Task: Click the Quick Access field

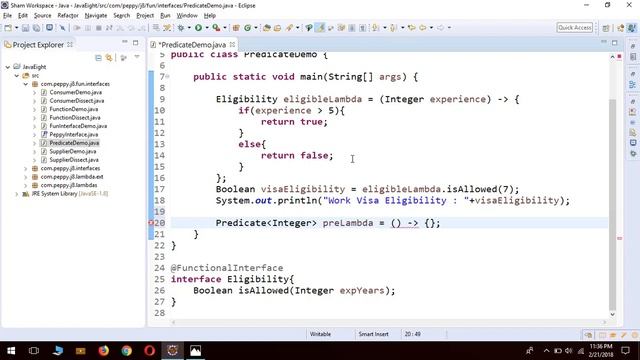Action: tap(574, 27)
